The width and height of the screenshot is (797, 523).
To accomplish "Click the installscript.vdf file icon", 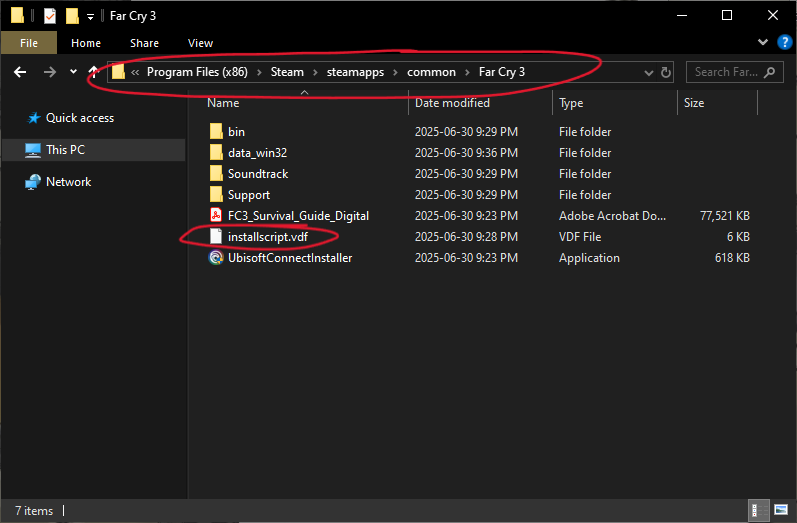I will (216, 236).
